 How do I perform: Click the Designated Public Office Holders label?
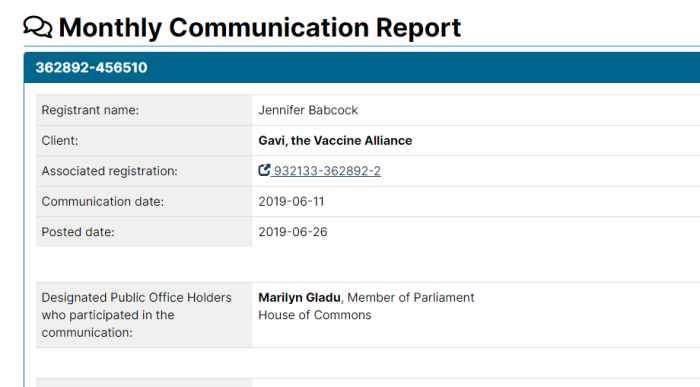[x=137, y=315]
